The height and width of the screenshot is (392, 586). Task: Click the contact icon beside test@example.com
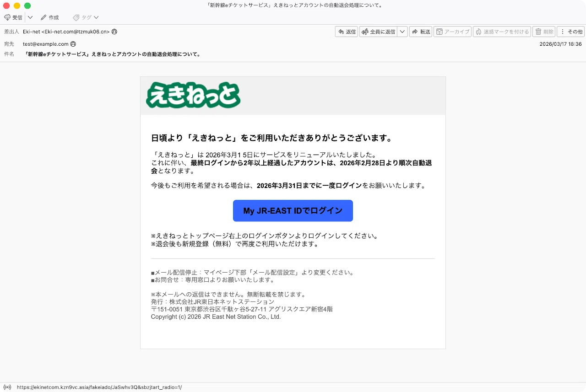click(73, 44)
